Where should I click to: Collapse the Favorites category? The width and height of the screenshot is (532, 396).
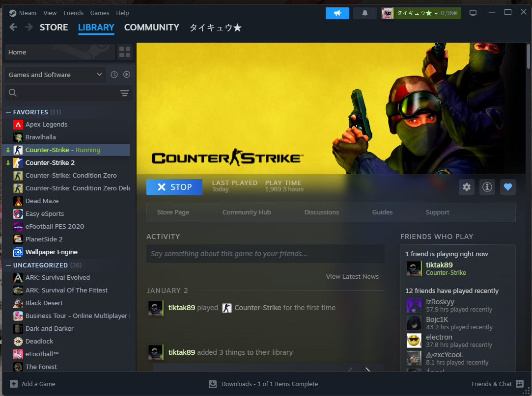8,112
